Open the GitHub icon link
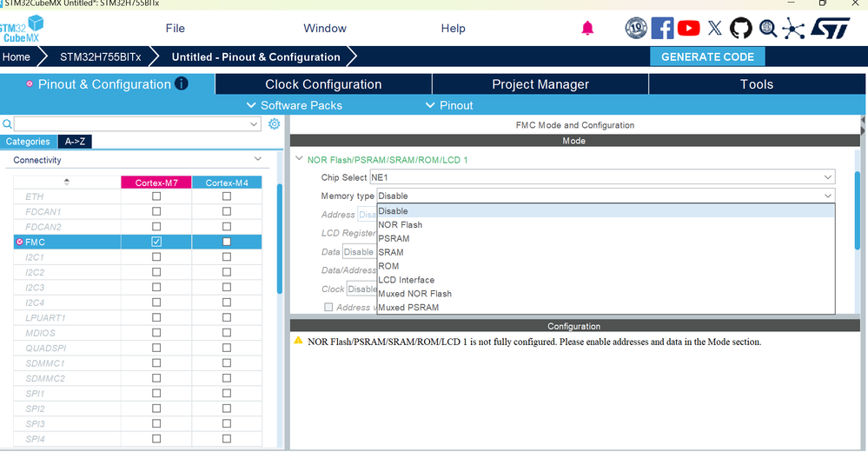 coord(740,28)
